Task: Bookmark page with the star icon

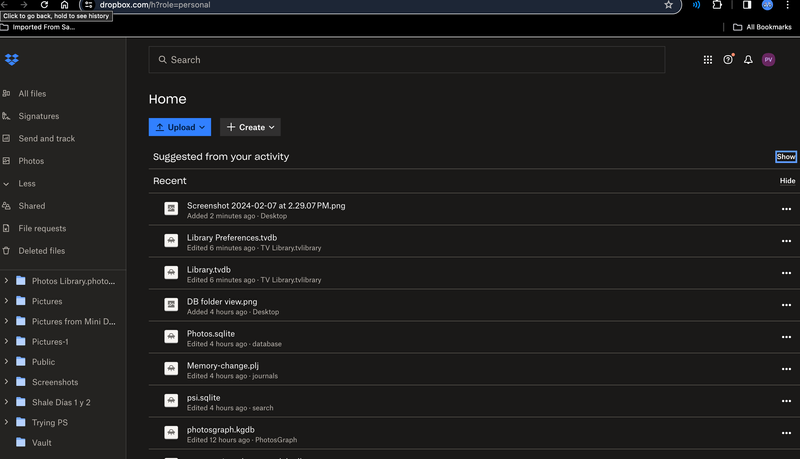Action: pos(668,5)
